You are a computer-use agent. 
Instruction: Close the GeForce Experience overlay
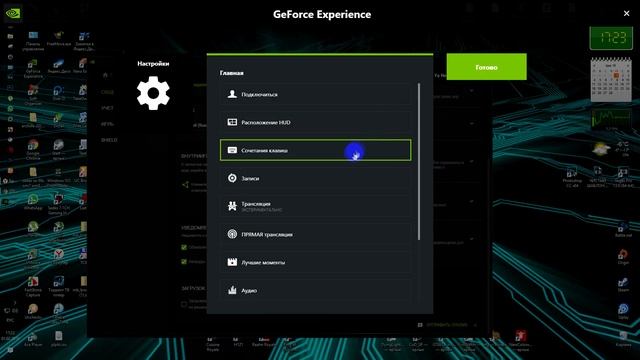click(627, 13)
